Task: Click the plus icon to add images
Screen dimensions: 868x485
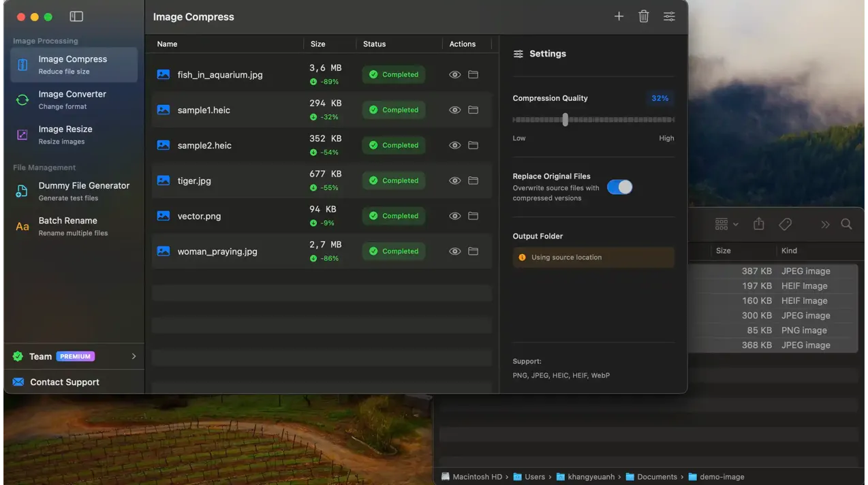Action: (619, 16)
